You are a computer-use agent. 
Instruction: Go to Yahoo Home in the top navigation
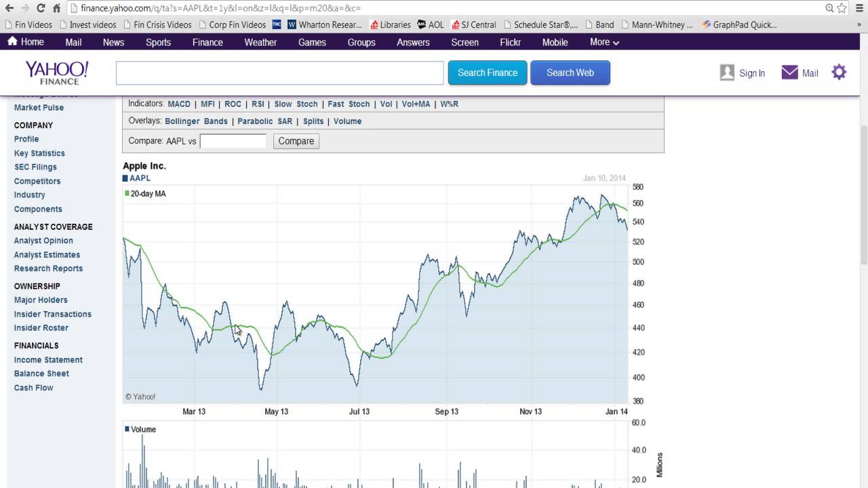click(x=26, y=42)
